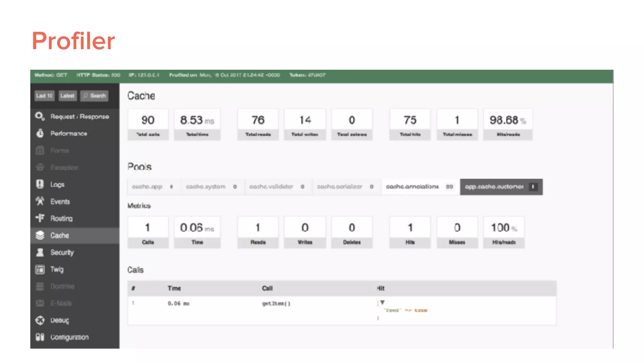Click the Latest button
Viewport: 644px width, 362px height.
pos(67,96)
